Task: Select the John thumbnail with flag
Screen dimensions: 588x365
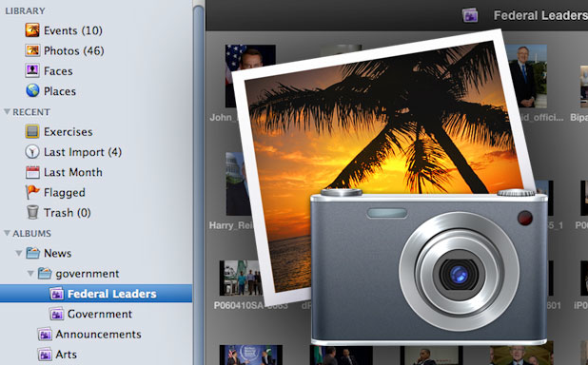Action: [x=250, y=76]
